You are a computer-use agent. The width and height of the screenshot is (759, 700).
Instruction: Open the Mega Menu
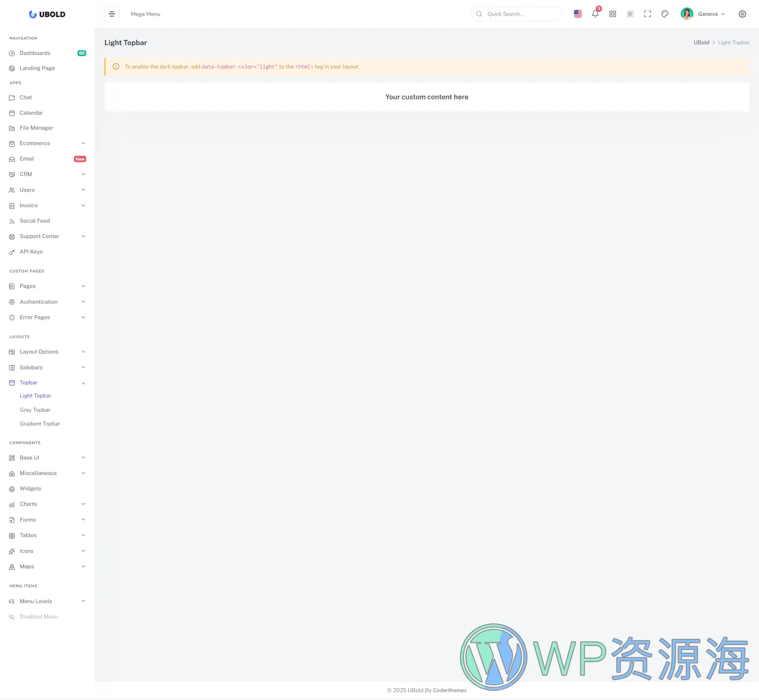[145, 14]
